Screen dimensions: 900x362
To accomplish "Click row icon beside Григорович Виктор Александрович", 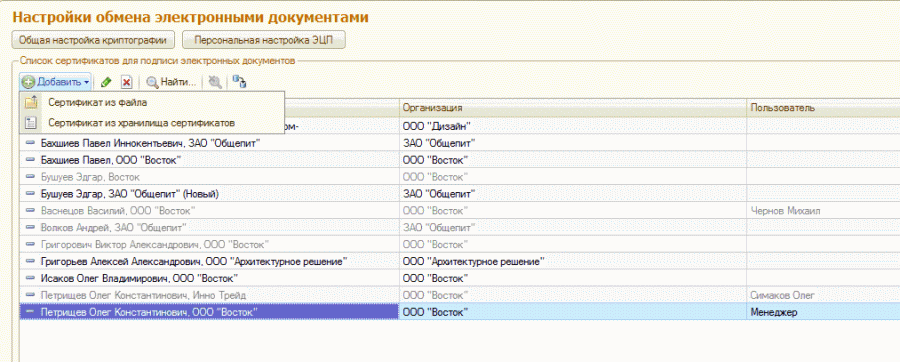I will [30, 244].
